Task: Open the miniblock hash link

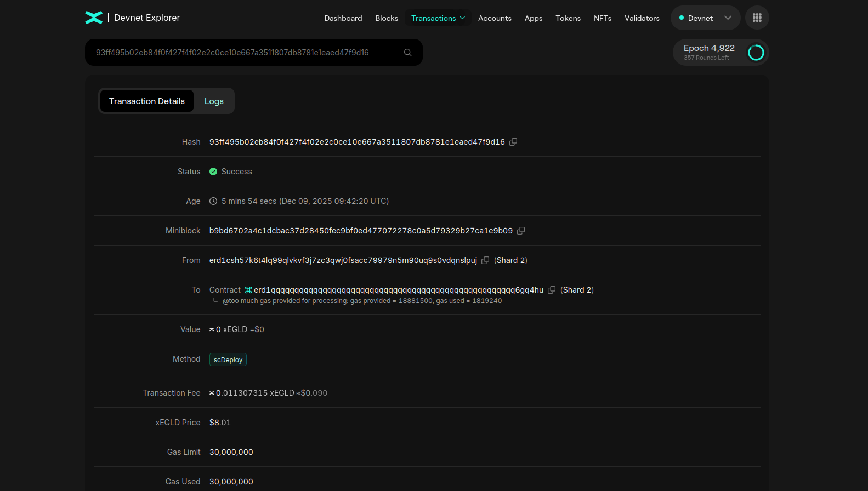Action: click(361, 231)
